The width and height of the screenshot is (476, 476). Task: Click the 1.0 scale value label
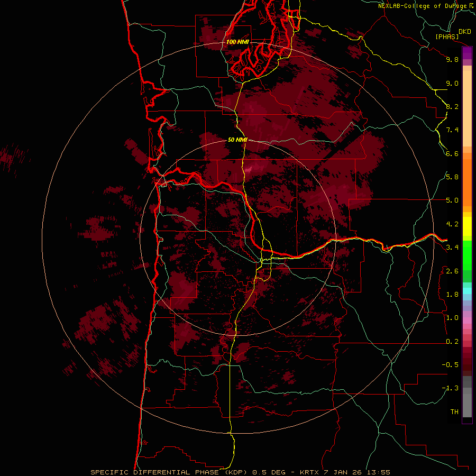click(452, 318)
